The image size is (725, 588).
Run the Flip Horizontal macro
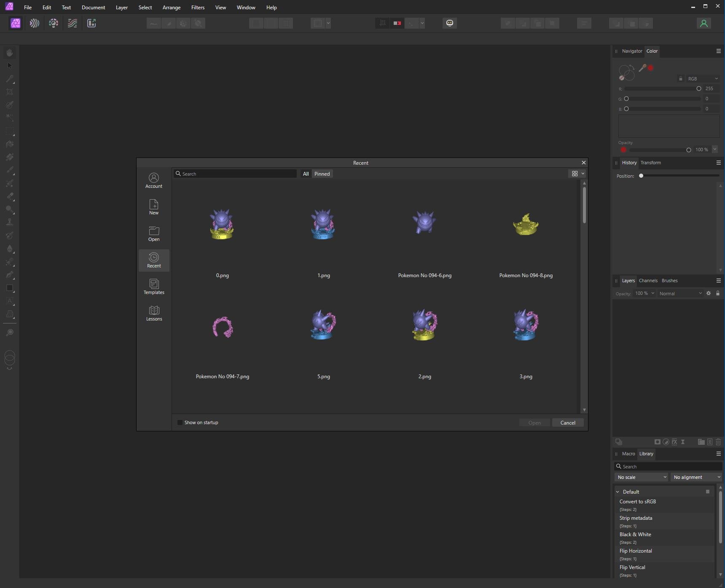[x=664, y=554]
